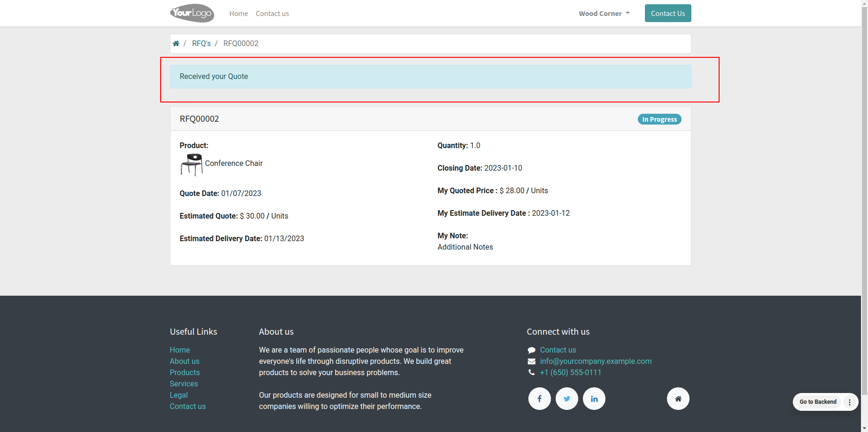Screen dimensions: 868x432
Task: Open the LinkedIn social icon
Action: (x=594, y=399)
